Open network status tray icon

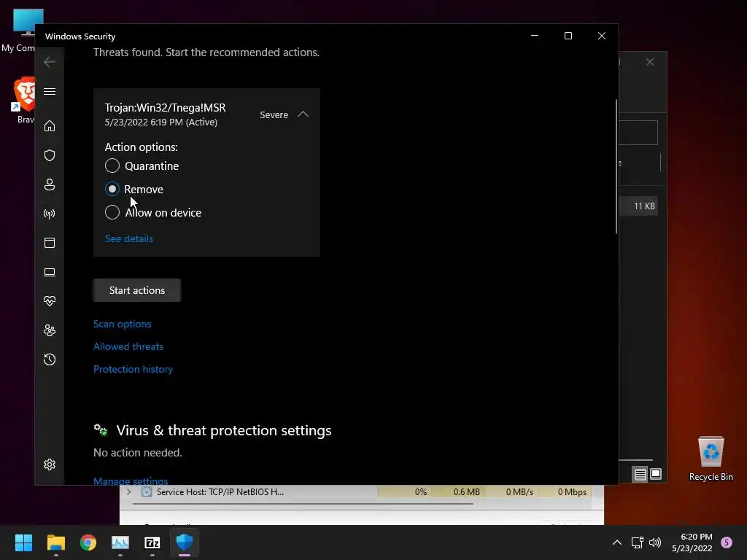[637, 542]
